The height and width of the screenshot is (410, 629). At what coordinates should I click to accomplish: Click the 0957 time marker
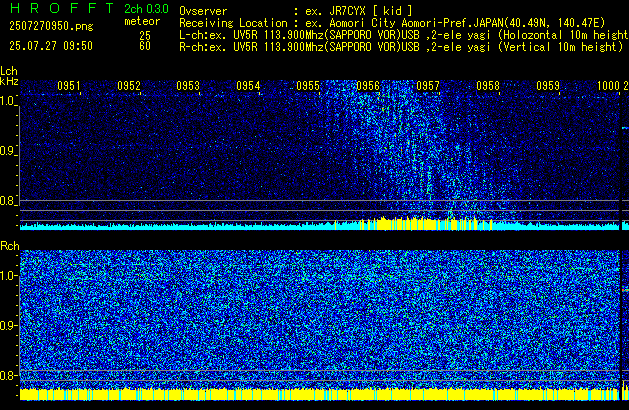[428, 86]
